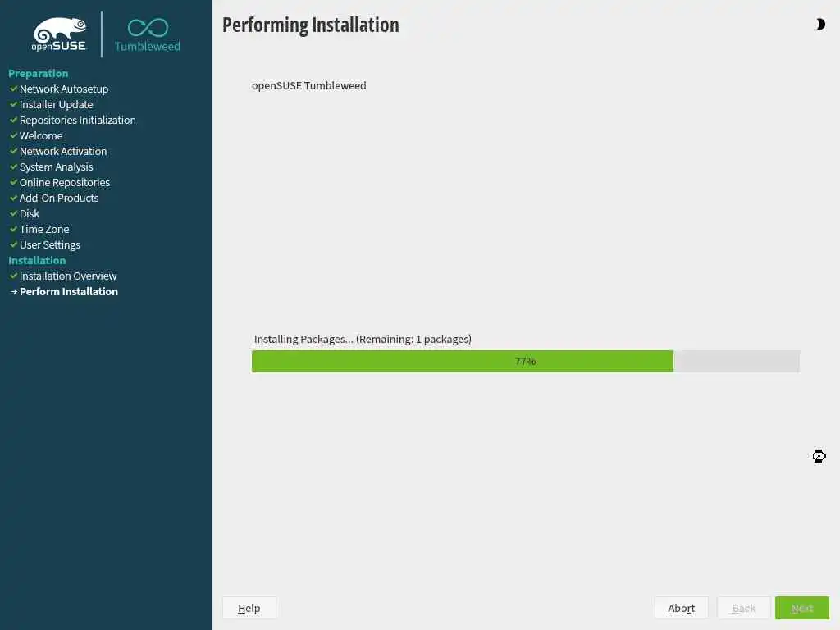The width and height of the screenshot is (840, 630).
Task: Open the Help dialog
Action: click(x=249, y=608)
